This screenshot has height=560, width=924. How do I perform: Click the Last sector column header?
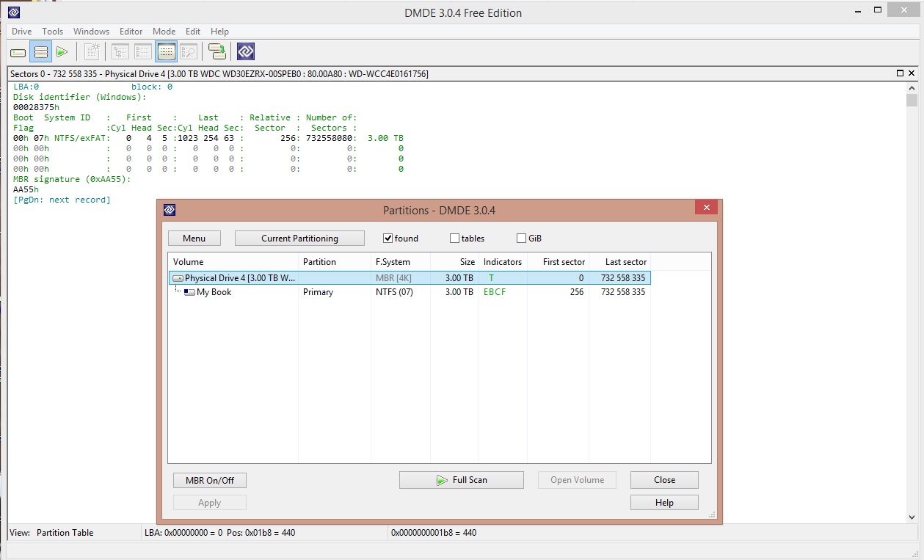point(620,262)
